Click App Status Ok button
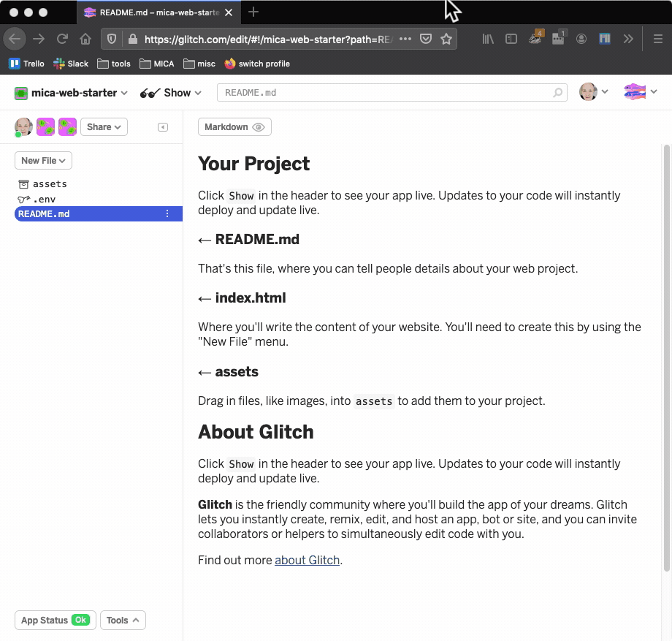The image size is (672, 641). pos(56,620)
